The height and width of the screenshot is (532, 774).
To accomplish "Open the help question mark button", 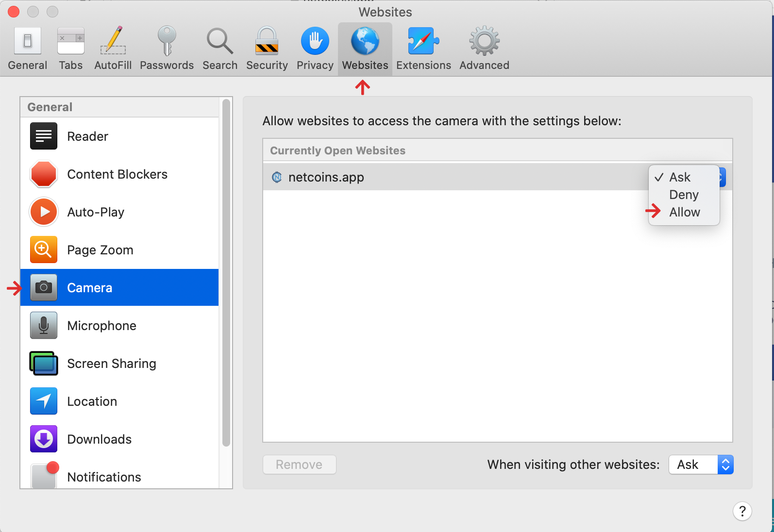I will click(742, 511).
